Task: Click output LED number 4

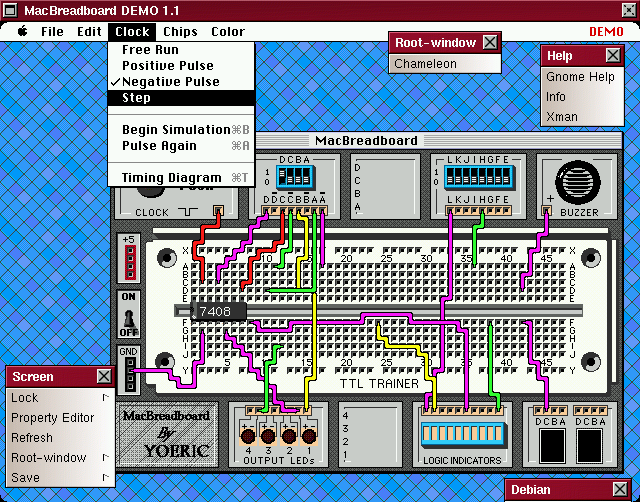Action: tap(248, 436)
